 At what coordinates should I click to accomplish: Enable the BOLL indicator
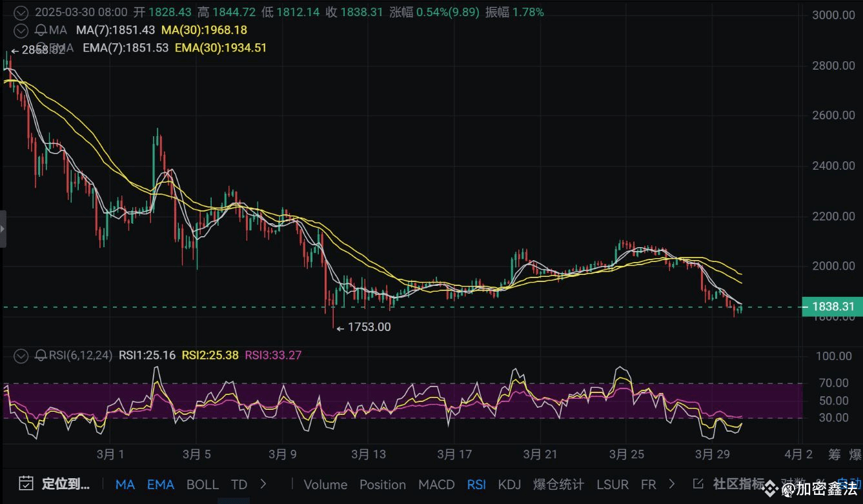click(x=203, y=485)
